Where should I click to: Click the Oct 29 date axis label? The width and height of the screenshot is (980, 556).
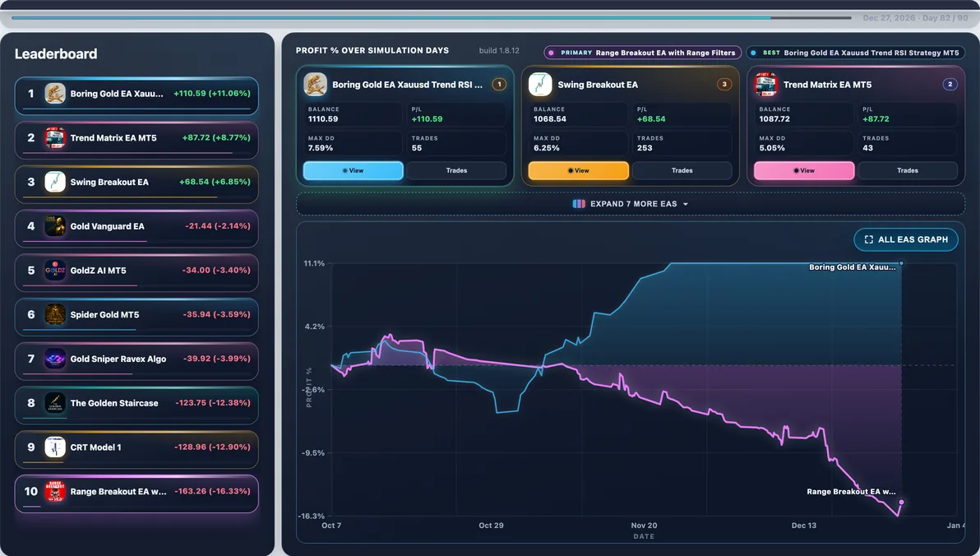point(492,526)
